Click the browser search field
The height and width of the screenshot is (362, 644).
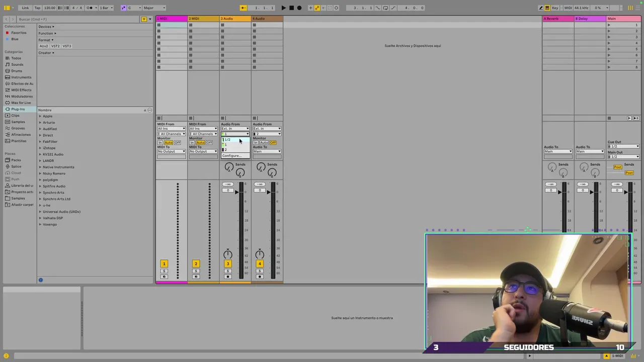coord(78,19)
